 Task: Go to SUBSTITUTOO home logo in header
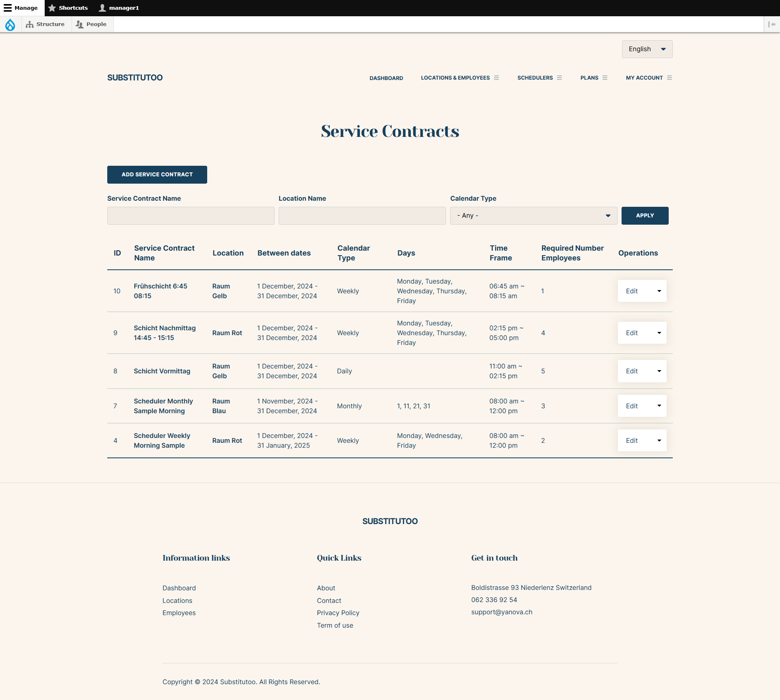135,78
